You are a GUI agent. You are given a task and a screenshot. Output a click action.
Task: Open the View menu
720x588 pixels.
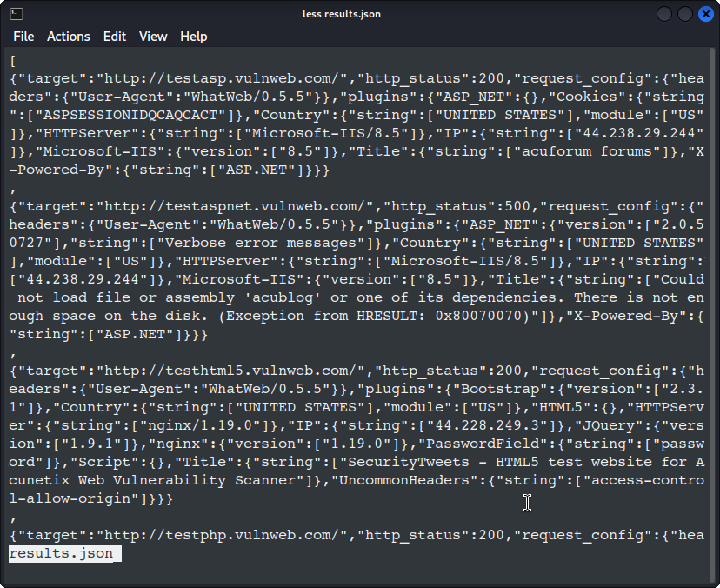pyautogui.click(x=153, y=37)
